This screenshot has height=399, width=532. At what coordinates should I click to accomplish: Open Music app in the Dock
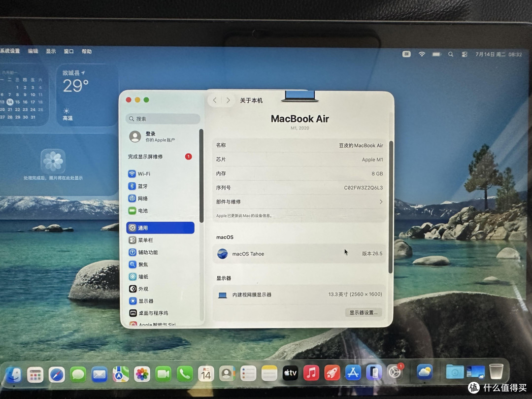click(311, 373)
